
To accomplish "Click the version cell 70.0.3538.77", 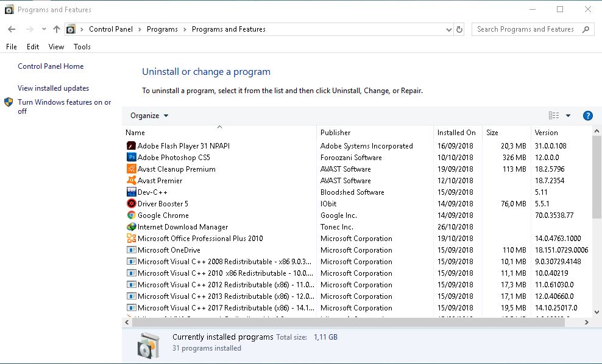I will pyautogui.click(x=554, y=215).
